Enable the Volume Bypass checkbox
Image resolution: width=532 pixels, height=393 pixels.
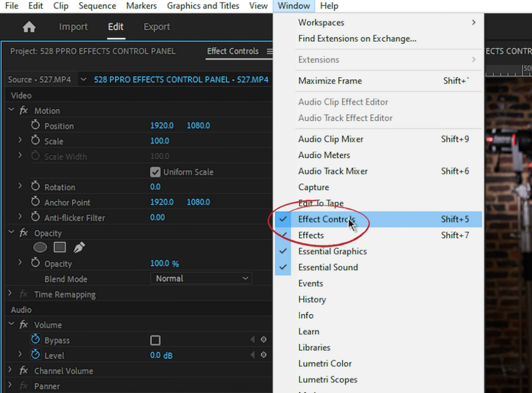point(155,341)
